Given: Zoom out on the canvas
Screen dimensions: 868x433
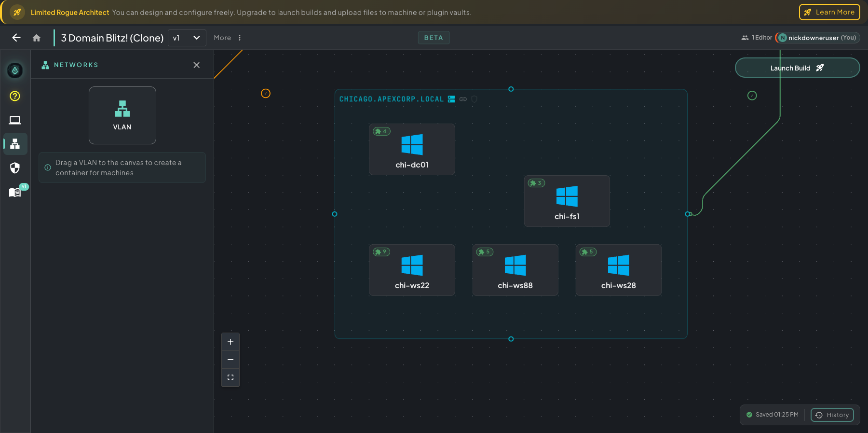Looking at the screenshot, I should 231,360.
